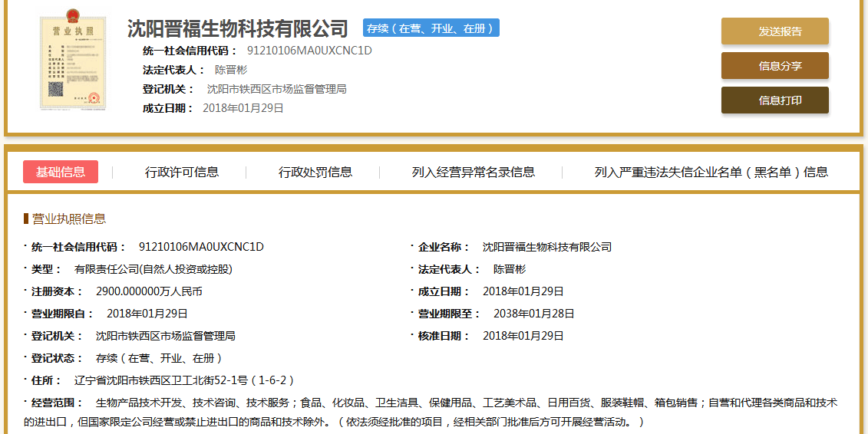
Task: Click the 经营范围 business scope text
Action: (460, 403)
